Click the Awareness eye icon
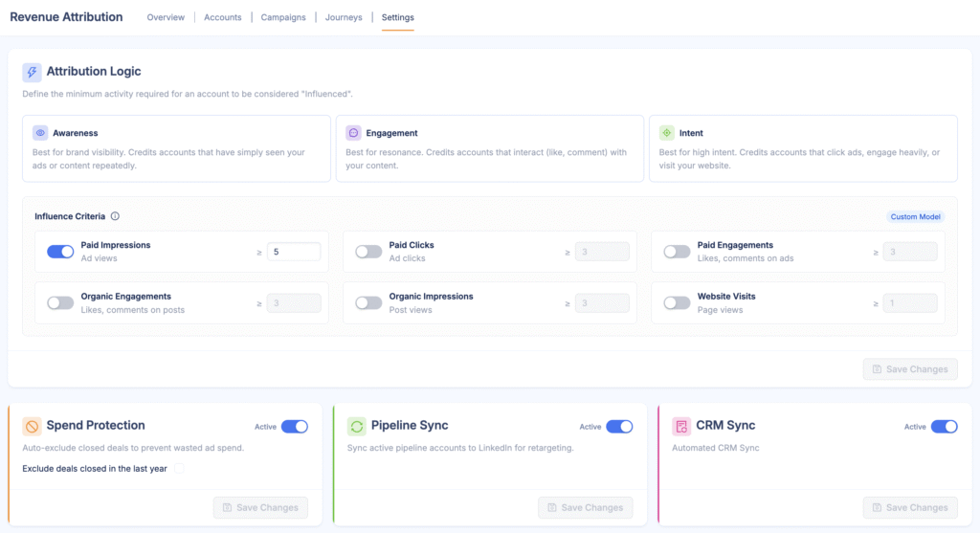 click(40, 133)
